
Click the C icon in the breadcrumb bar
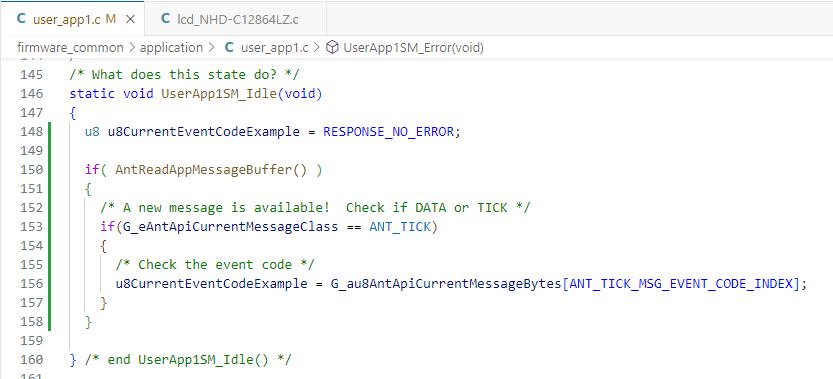coord(230,47)
